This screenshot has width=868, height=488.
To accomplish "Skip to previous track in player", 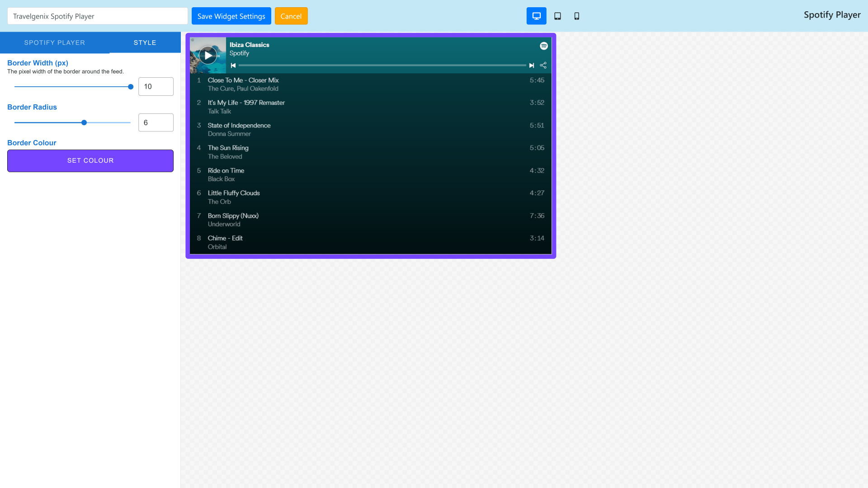I will [233, 66].
